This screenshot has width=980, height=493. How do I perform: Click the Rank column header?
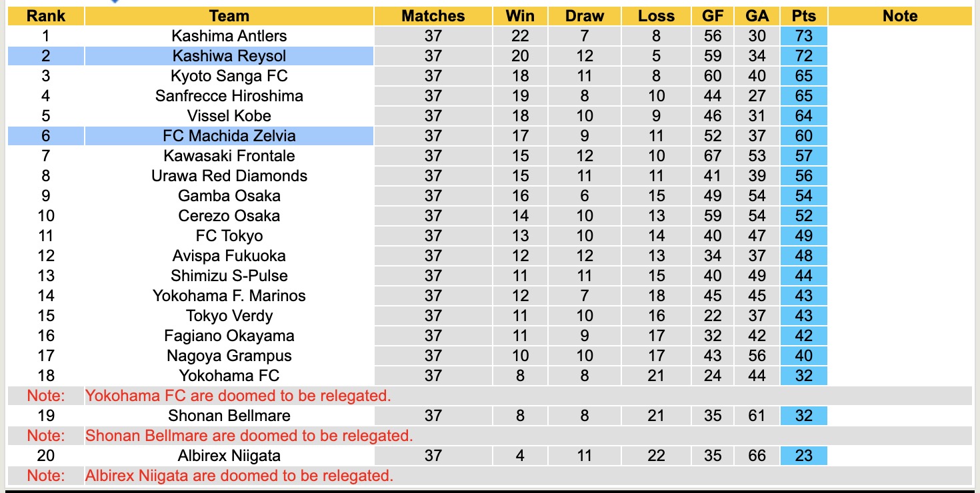pos(45,16)
